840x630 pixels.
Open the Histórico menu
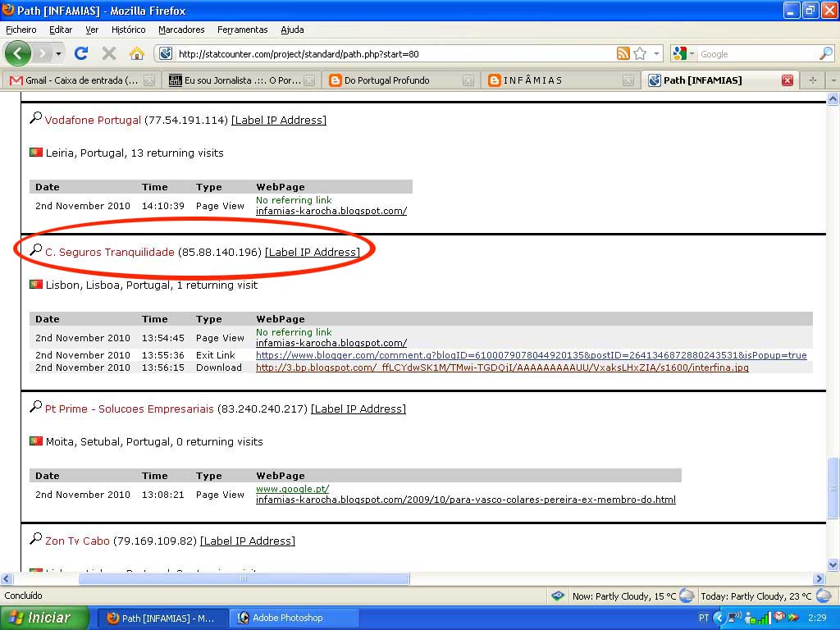[128, 30]
